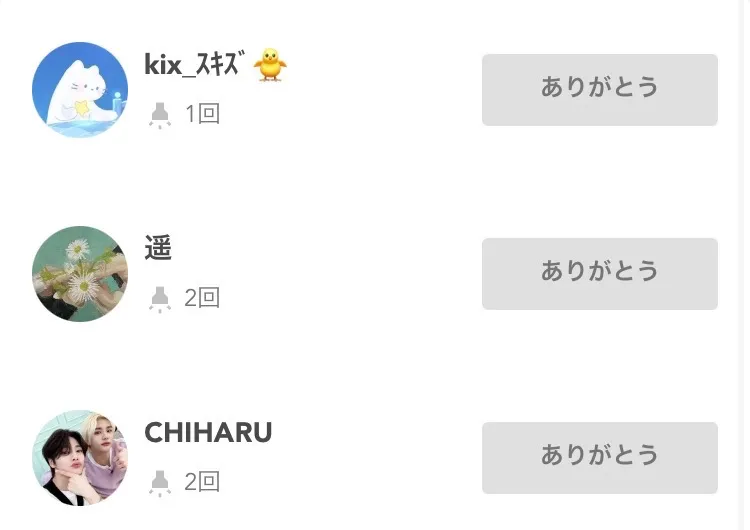Open the CHIHARU username link
Viewport: 750px width, 530px height.
tap(208, 433)
